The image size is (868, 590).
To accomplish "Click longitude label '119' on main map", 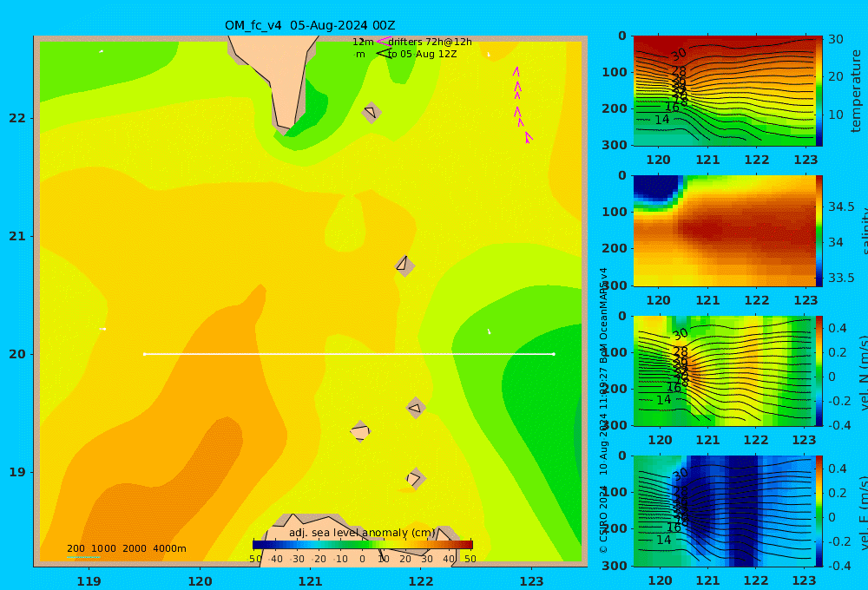I will click(89, 581).
